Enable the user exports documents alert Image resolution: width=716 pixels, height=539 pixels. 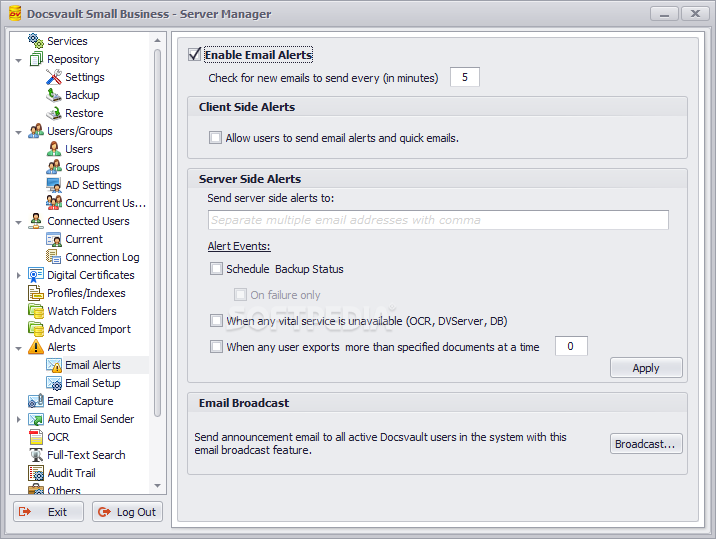click(x=216, y=347)
